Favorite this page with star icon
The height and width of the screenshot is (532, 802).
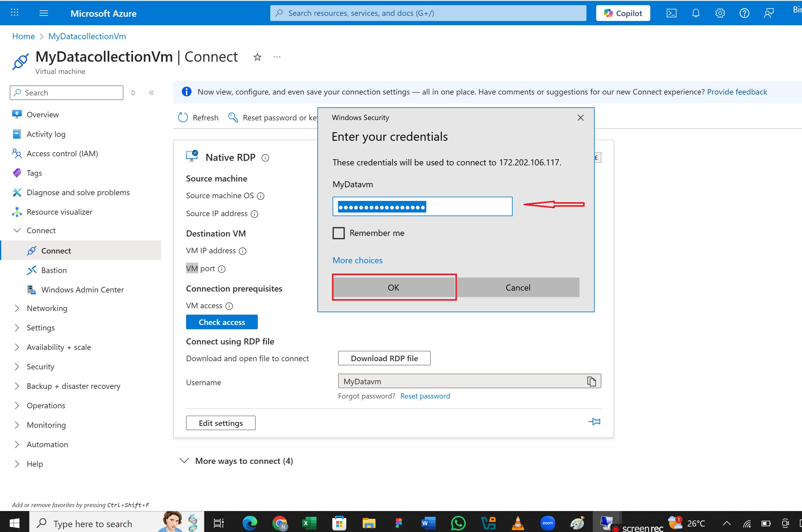[x=257, y=57]
